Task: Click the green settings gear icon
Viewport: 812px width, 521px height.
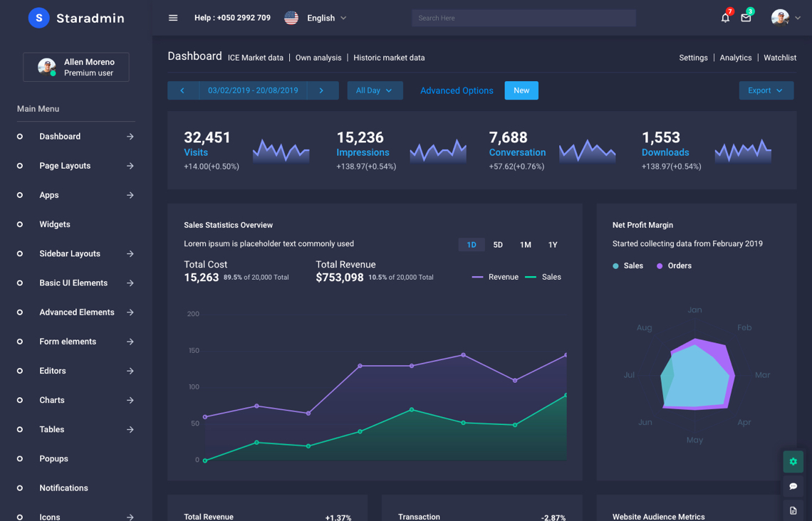Action: click(x=793, y=462)
